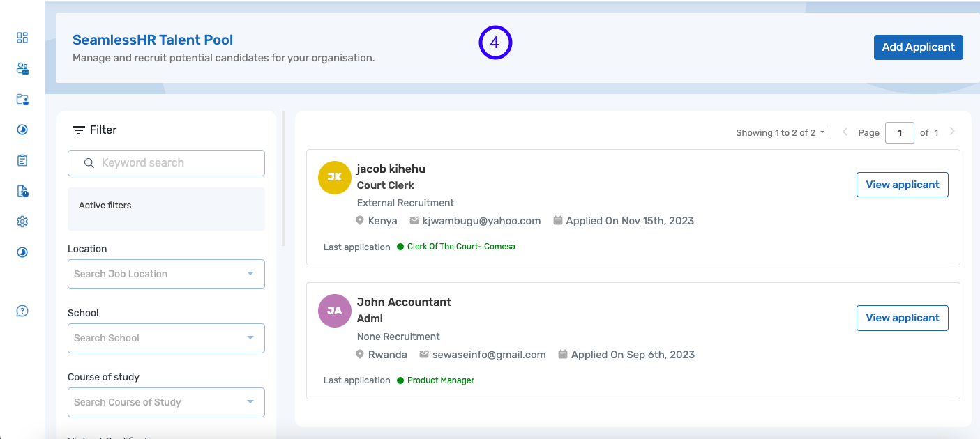980x439 pixels.
Task: Click envelope icon beside kjwambugu@yahoo.com
Action: tap(414, 221)
